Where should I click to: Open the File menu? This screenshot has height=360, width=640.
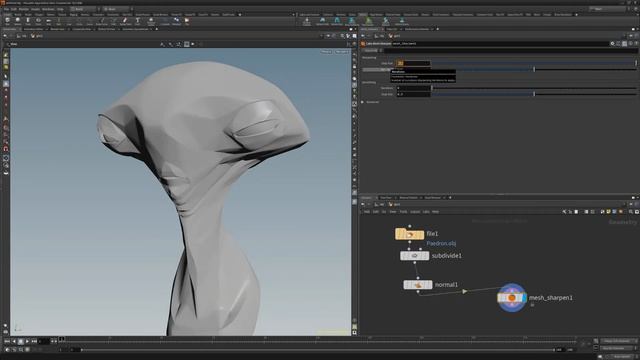pos(6,9)
